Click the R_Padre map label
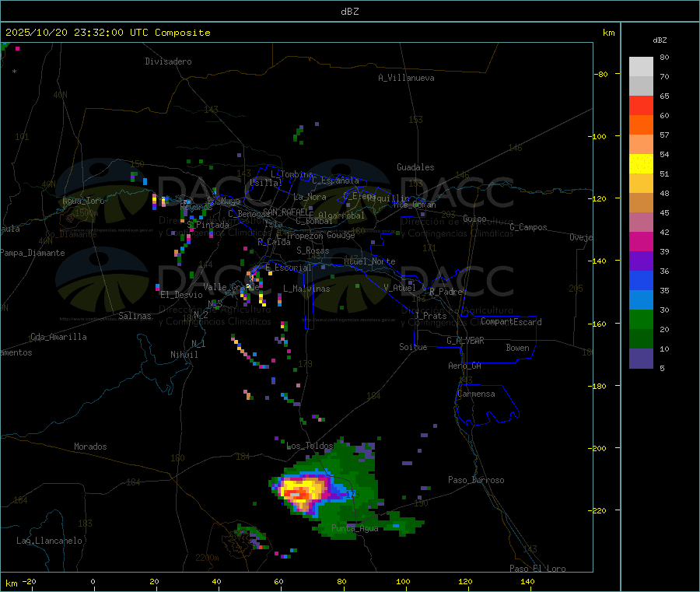Screen dimensions: 700x592 point(446,292)
